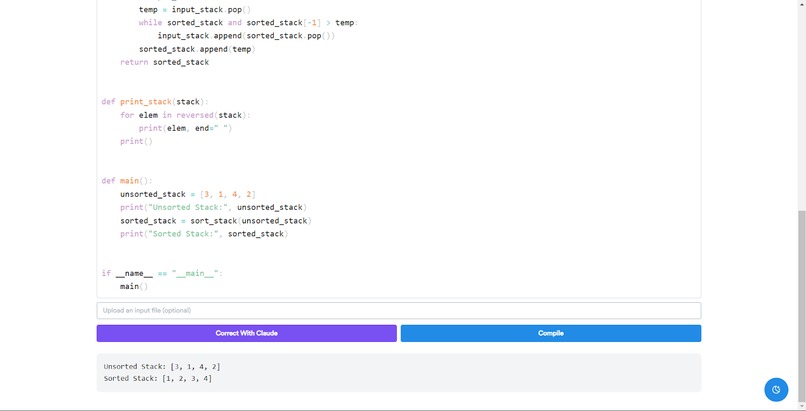Run the code with Compile button
The height and width of the screenshot is (411, 806).
coord(551,333)
